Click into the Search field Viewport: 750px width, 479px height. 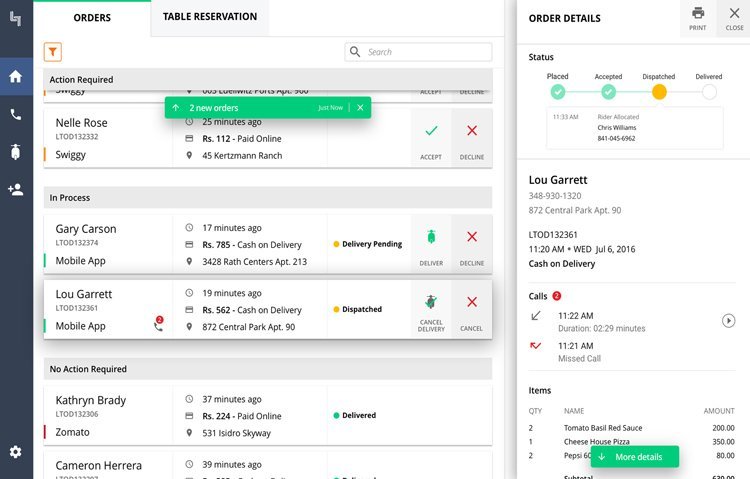tap(418, 52)
